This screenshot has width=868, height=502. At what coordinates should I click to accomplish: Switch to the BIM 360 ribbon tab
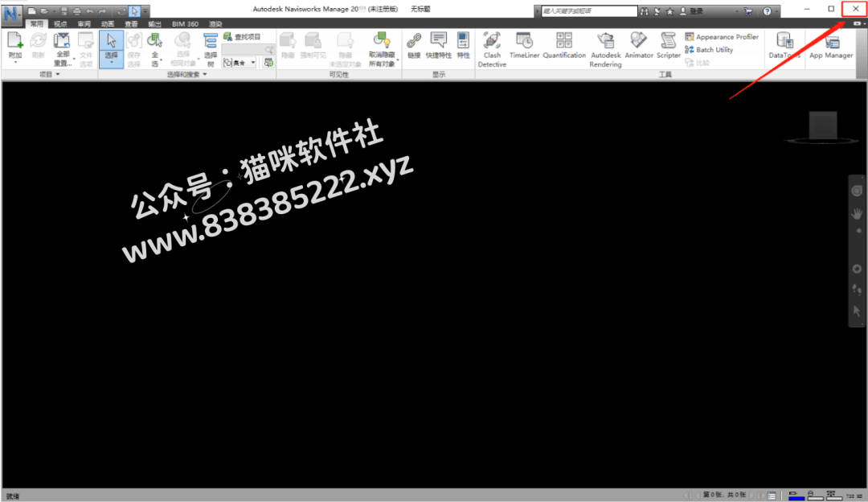(x=185, y=24)
